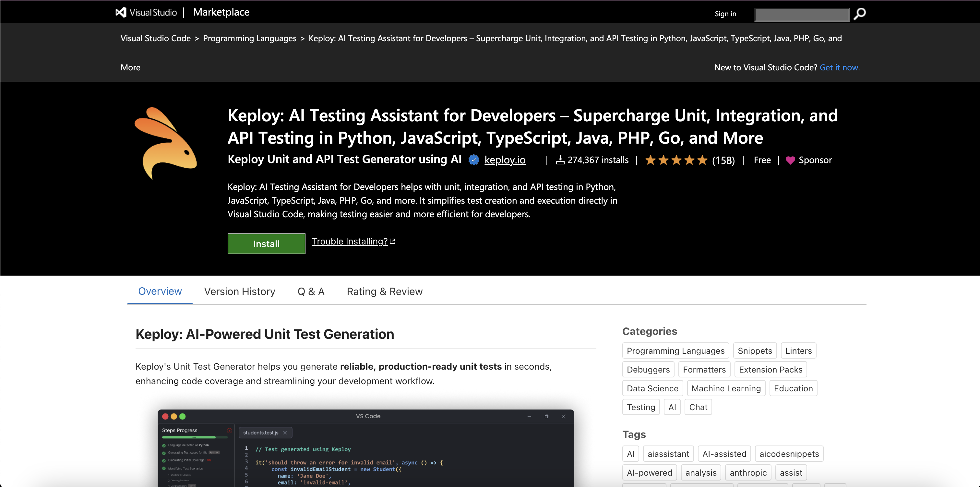Click the 274,367 installs text
This screenshot has height=487, width=980.
click(x=598, y=160)
